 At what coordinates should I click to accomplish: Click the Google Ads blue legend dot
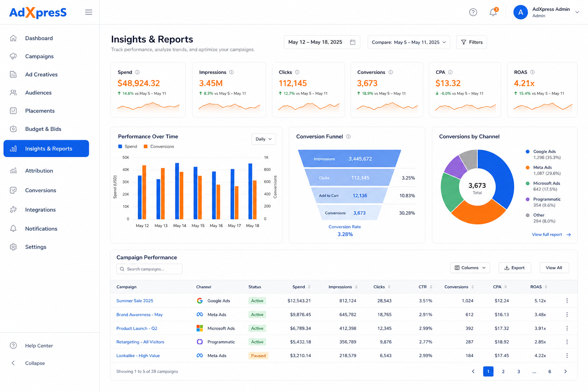coord(528,152)
